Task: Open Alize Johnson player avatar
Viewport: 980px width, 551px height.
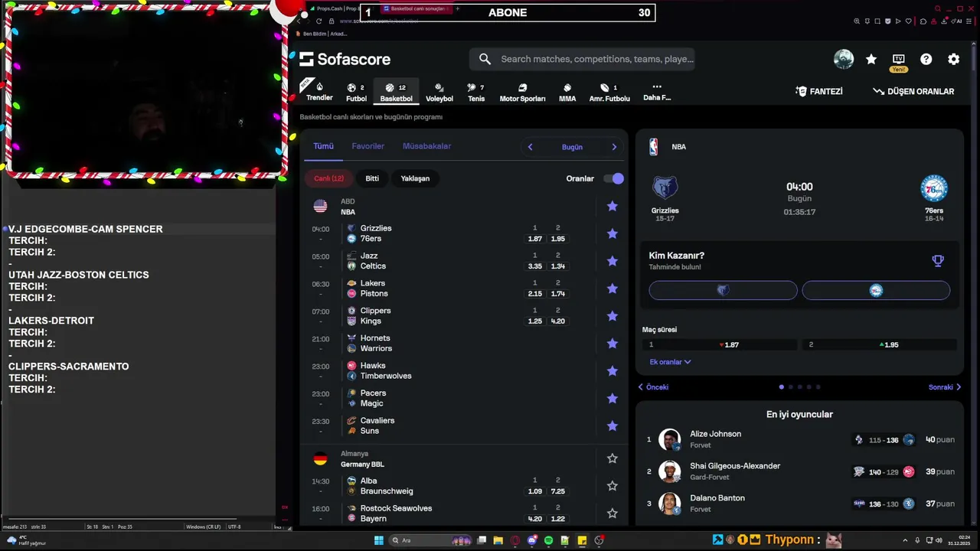Action: (x=670, y=439)
